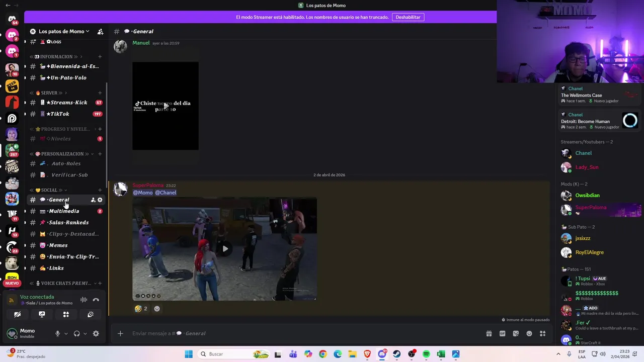Open the Multimedia channel
The image size is (644, 362).
coord(66,211)
